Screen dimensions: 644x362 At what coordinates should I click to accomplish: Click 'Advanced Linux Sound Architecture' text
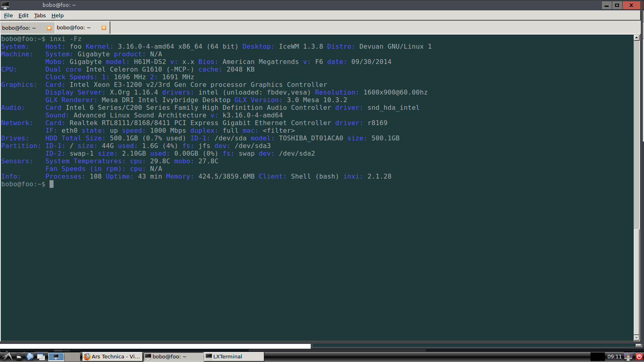click(140, 115)
